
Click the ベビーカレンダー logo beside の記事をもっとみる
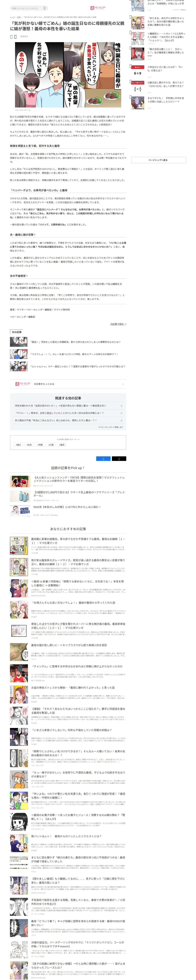[23, 384]
